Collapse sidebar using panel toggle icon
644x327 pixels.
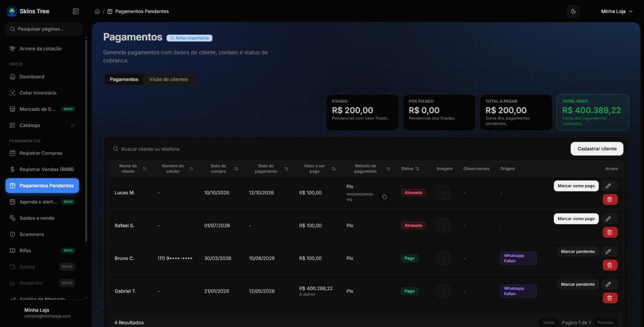[76, 12]
